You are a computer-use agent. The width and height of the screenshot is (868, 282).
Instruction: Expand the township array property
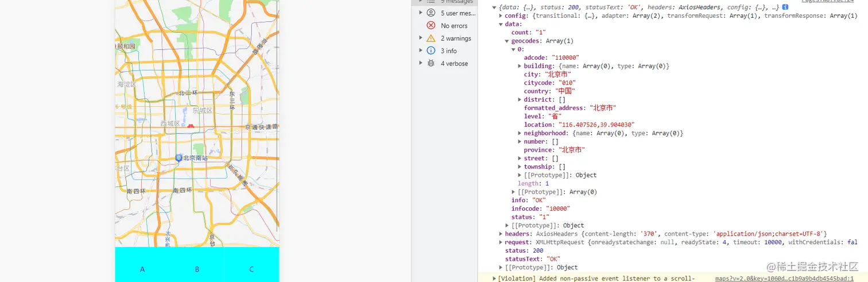pos(520,167)
